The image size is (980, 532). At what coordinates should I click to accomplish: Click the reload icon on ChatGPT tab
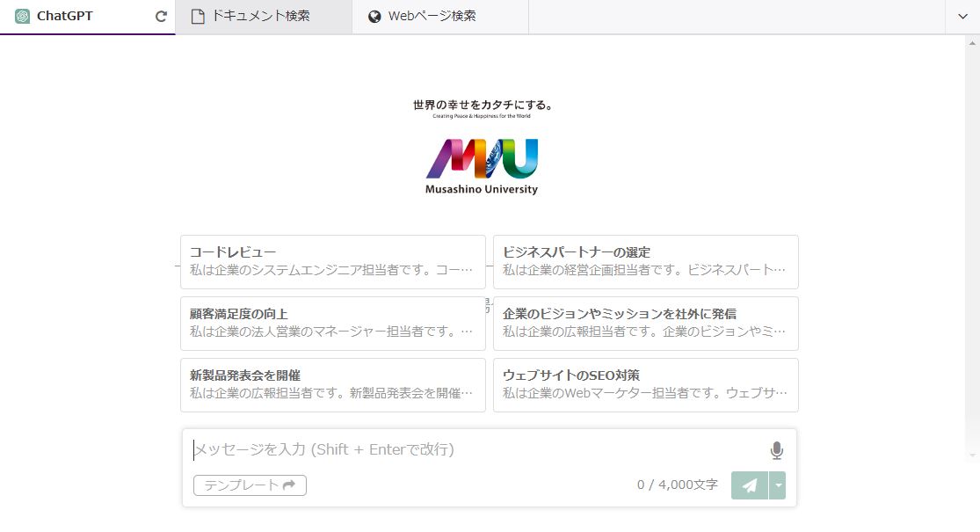161,16
